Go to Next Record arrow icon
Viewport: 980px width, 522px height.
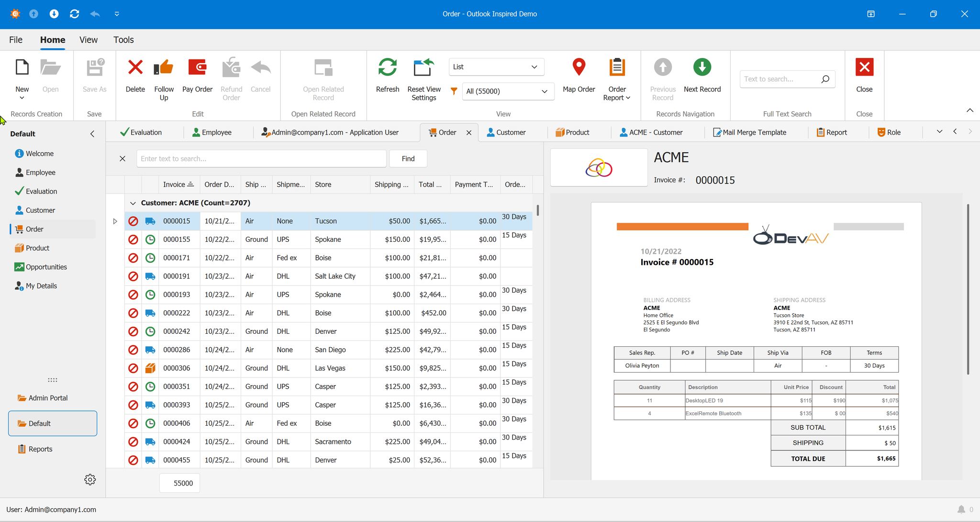click(702, 68)
